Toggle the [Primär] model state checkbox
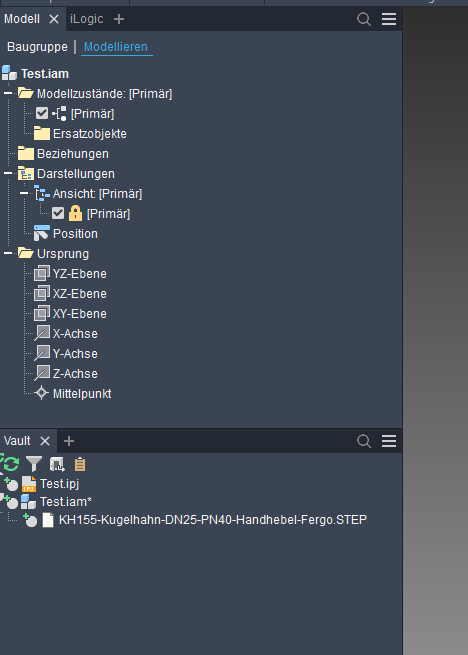 42,113
